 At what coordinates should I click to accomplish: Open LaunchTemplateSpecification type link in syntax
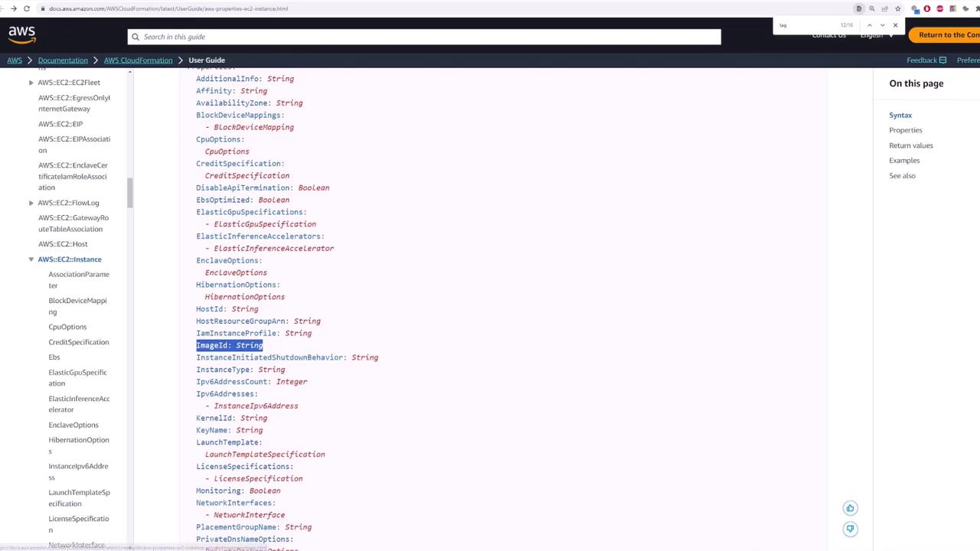[x=265, y=455]
